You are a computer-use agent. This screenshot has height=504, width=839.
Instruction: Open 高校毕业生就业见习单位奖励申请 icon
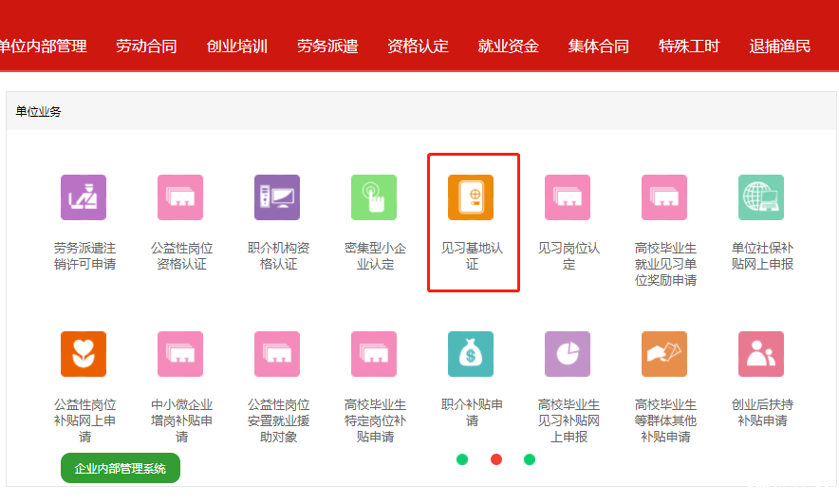[664, 197]
